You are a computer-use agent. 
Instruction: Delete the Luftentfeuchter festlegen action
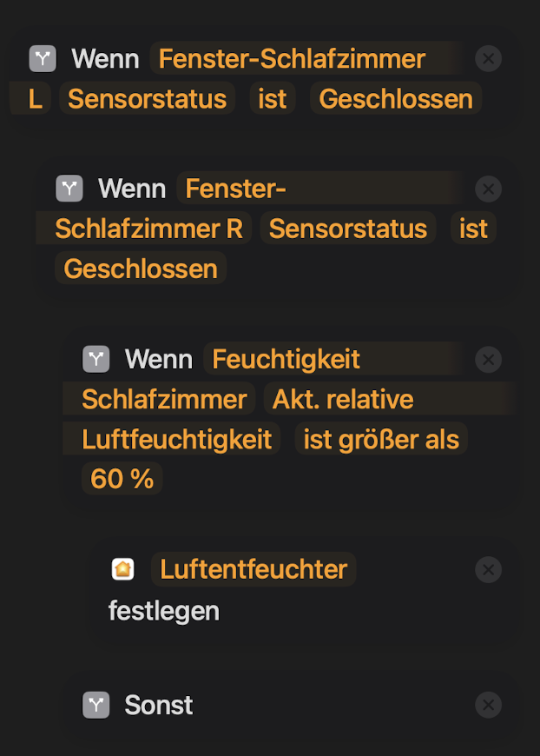[x=489, y=569]
